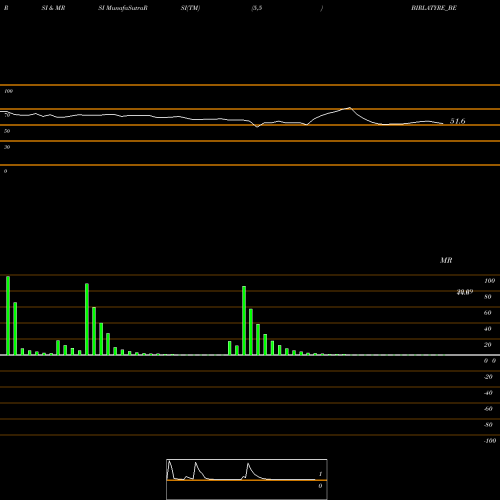500x500 pixels.
Task: Select the 20 label on the MR axis
Action: click(488, 345)
